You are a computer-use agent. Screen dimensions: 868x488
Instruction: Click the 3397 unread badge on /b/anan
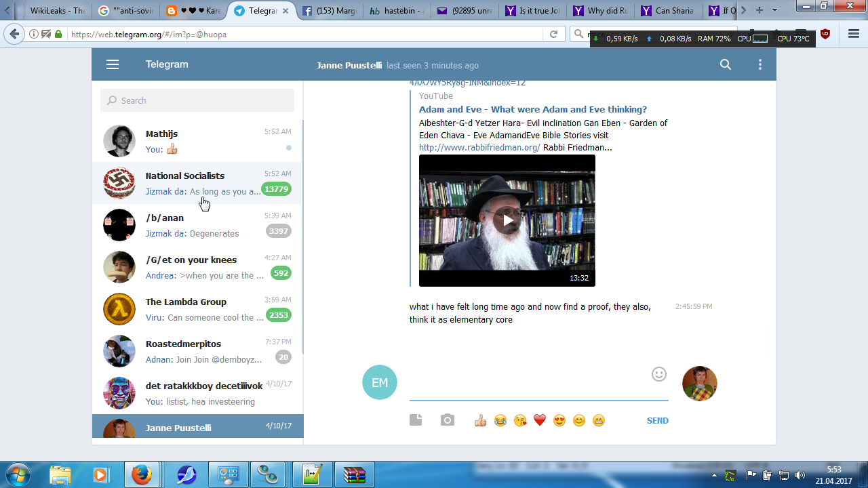pyautogui.click(x=279, y=231)
